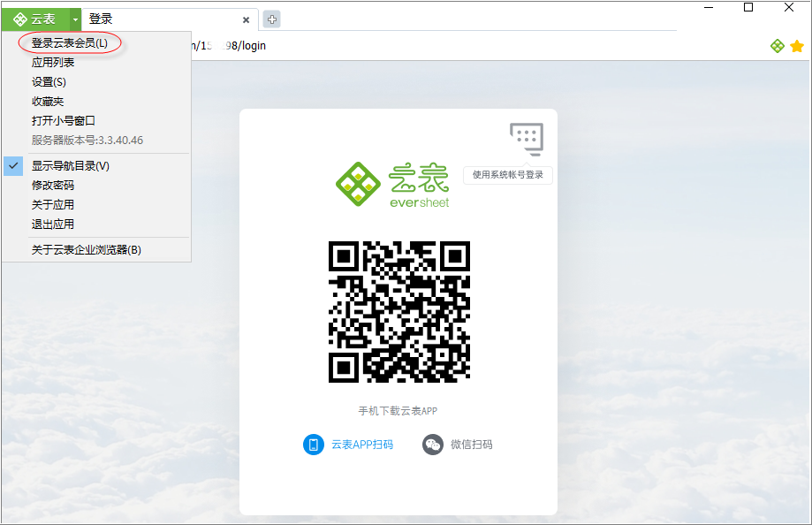Screen dimensions: 812x525
Task: Click the eversheet 云表 logo
Action: 392,185
